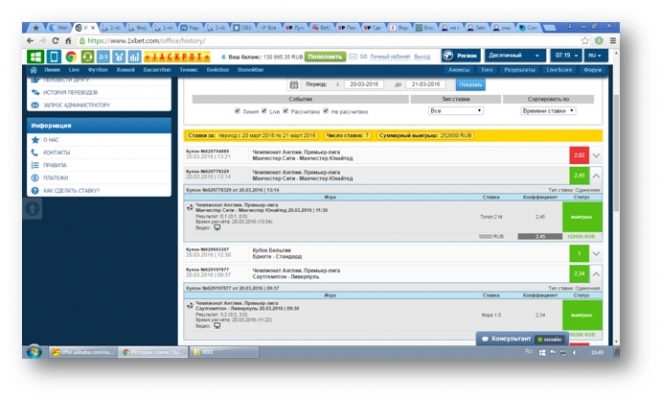Toggle the Не рассчитано checkbox
This screenshot has height=400, width=661.
click(325, 111)
